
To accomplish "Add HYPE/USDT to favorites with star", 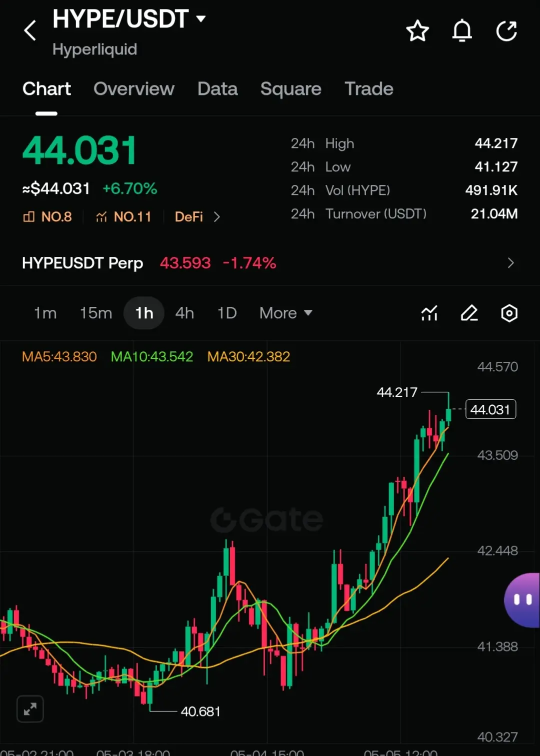I will click(x=417, y=31).
